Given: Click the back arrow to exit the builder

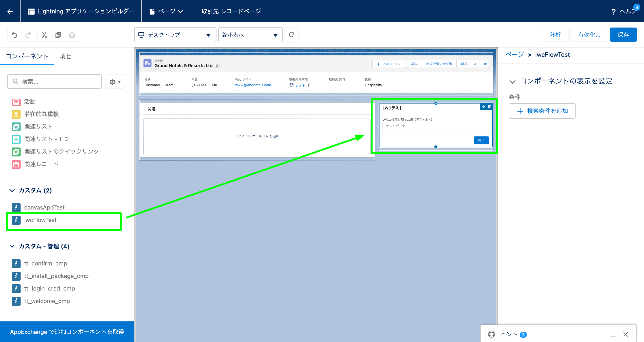Looking at the screenshot, I should (10, 11).
